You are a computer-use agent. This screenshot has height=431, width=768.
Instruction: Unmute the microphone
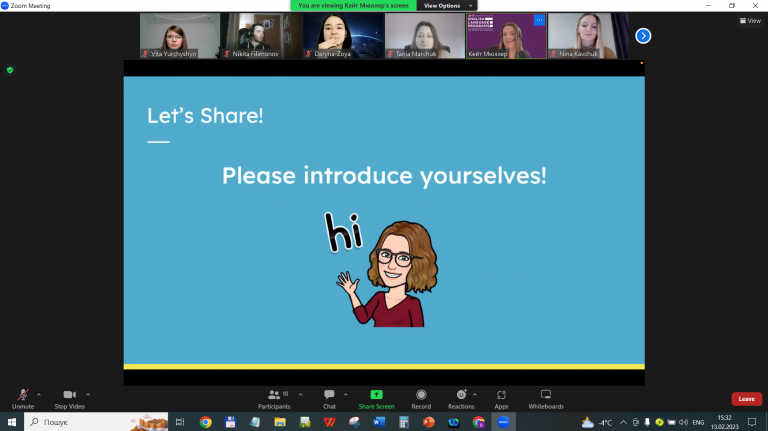(x=23, y=399)
